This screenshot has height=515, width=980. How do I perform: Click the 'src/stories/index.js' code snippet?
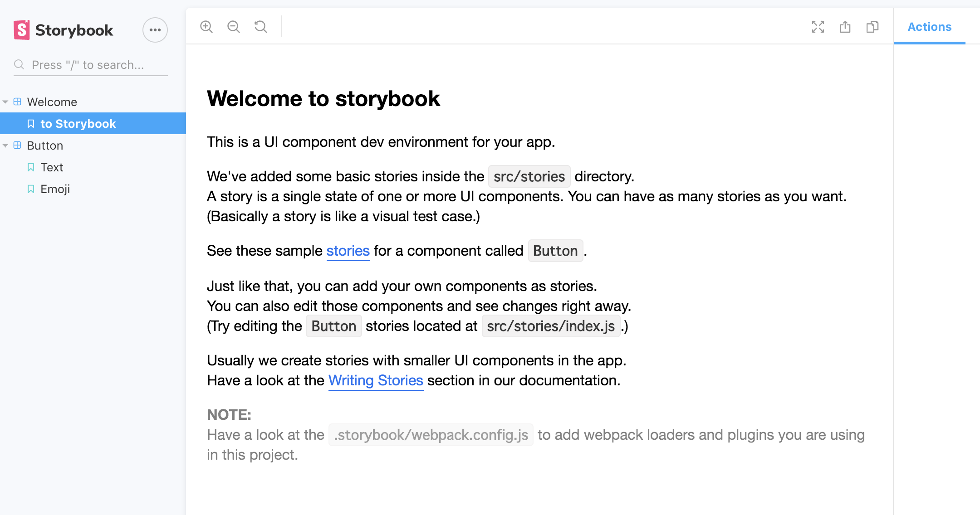551,326
